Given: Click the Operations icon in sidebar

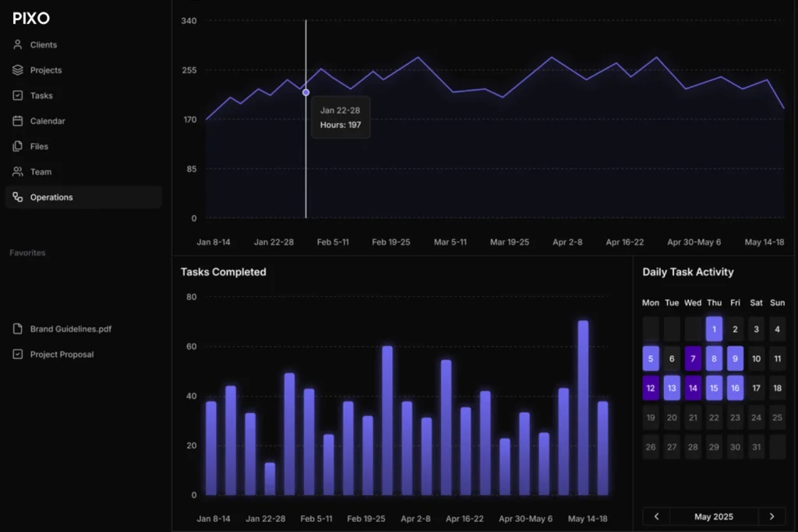Looking at the screenshot, I should [x=18, y=197].
